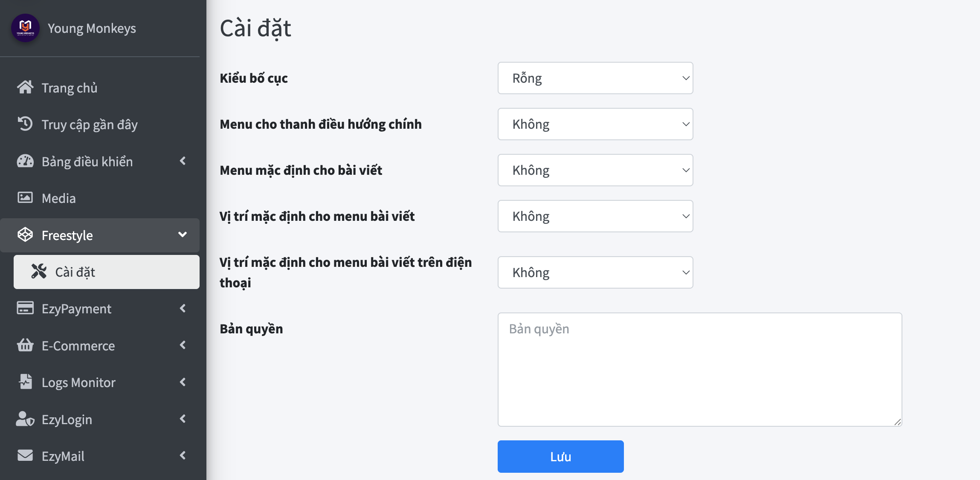Click the Young Monkeys logo avatar
The image size is (980, 480).
[x=25, y=28]
